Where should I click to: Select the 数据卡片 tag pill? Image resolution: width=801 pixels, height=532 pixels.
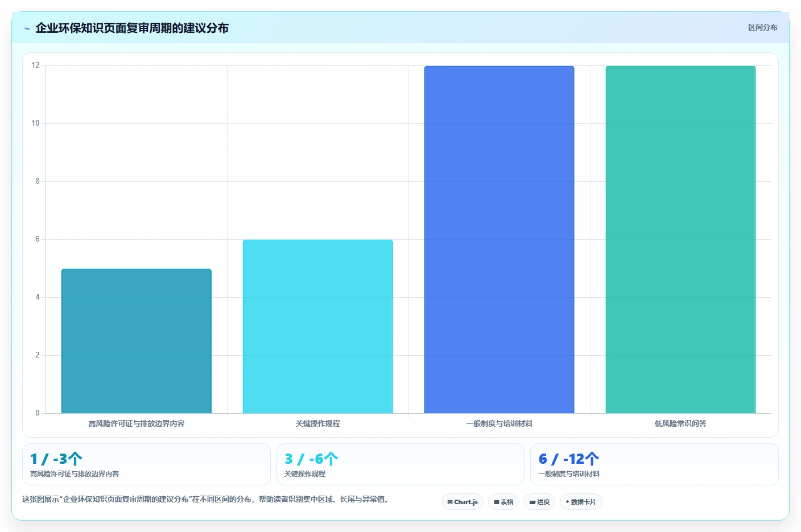(x=581, y=502)
